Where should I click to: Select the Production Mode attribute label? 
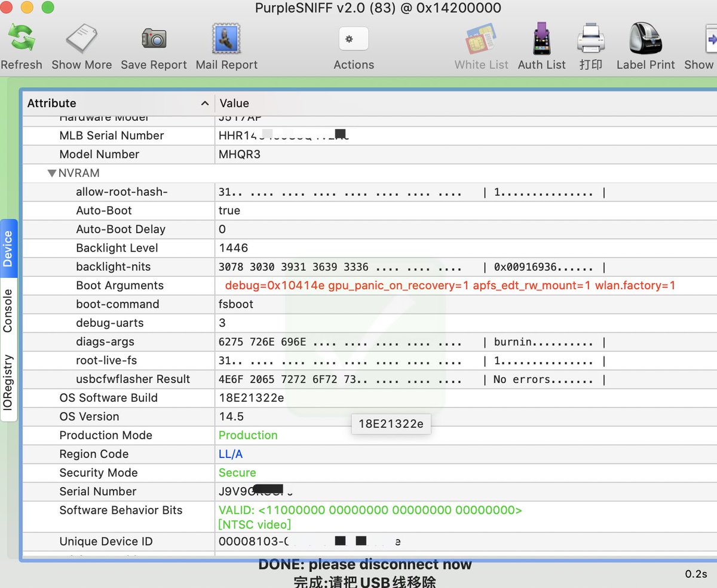pos(106,435)
